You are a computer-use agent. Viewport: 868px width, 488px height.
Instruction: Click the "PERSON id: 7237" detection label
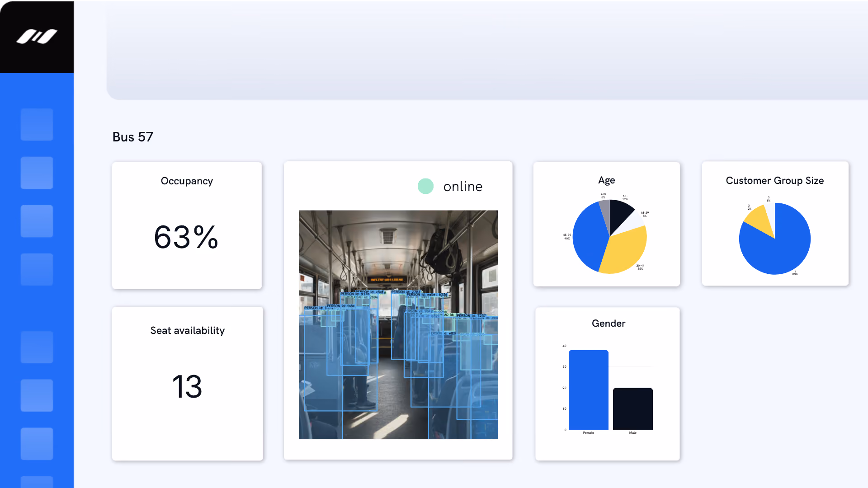[x=471, y=315]
